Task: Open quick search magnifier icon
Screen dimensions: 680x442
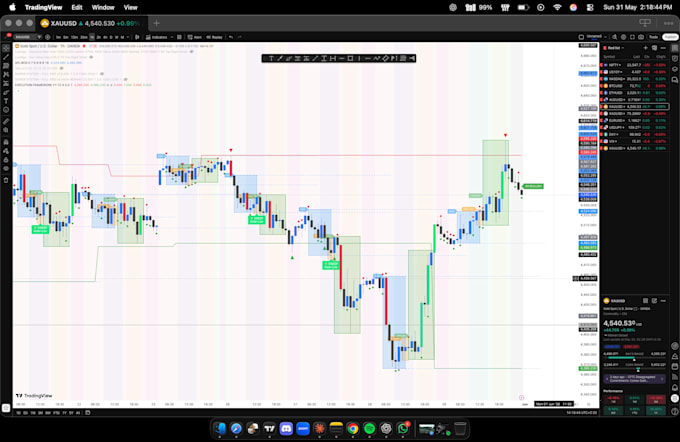Action: coord(614,37)
